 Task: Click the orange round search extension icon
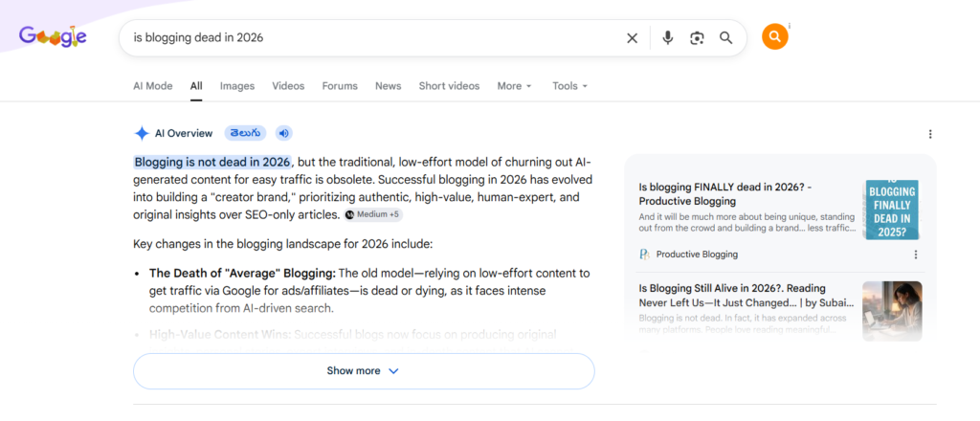[x=774, y=37]
